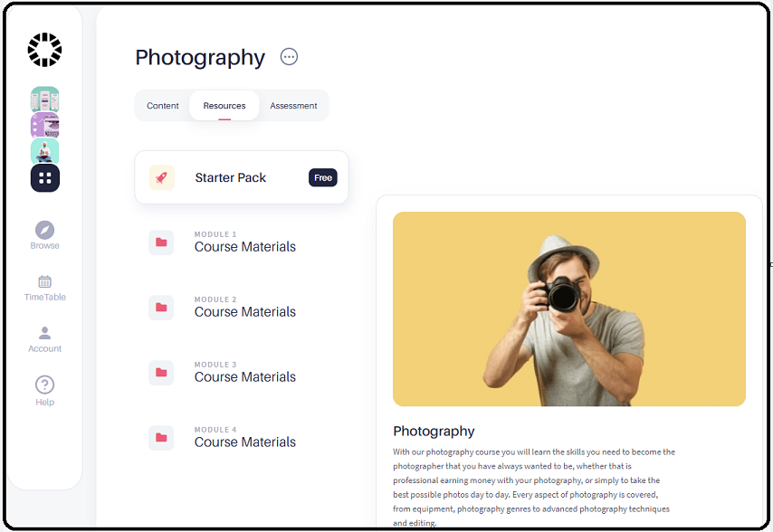Image resolution: width=773 pixels, height=532 pixels.
Task: Click the Help label in sidebar
Action: (x=45, y=402)
